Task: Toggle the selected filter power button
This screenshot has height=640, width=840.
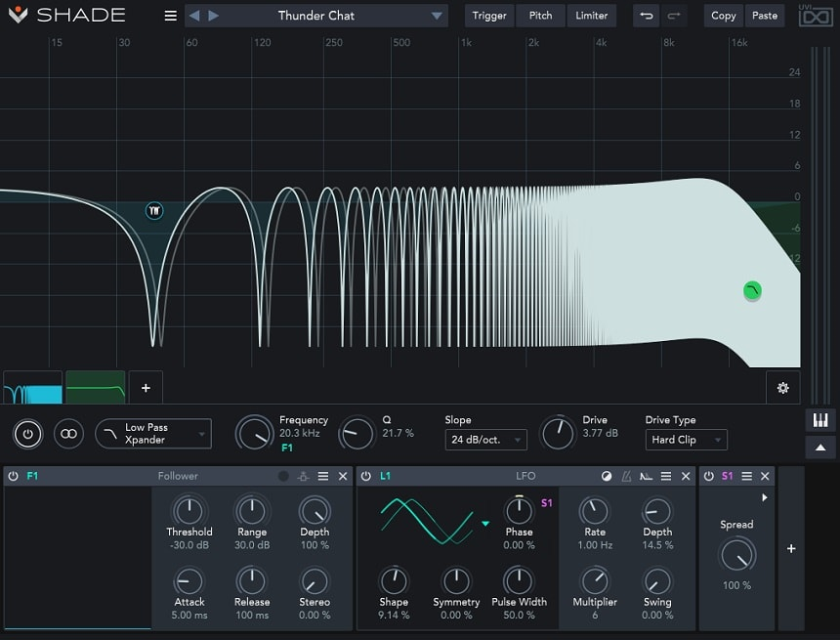Action: click(x=27, y=434)
